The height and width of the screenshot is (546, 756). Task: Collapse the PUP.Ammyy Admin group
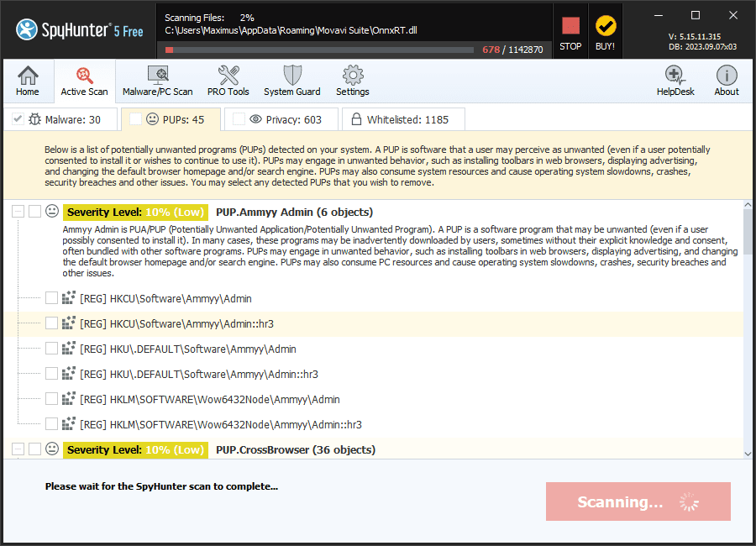(18, 212)
